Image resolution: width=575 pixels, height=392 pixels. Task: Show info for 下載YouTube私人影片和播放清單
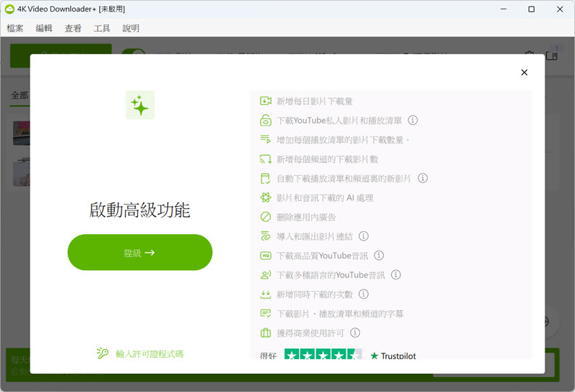(413, 120)
